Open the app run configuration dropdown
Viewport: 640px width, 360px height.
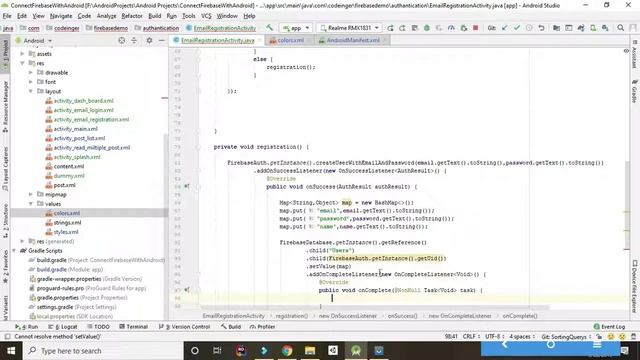click(296, 28)
